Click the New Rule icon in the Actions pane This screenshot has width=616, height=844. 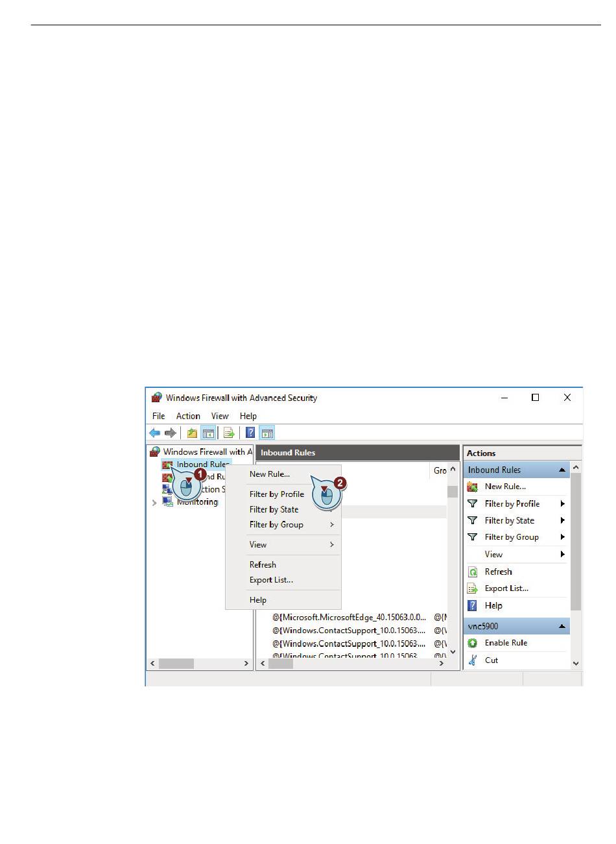point(473,487)
